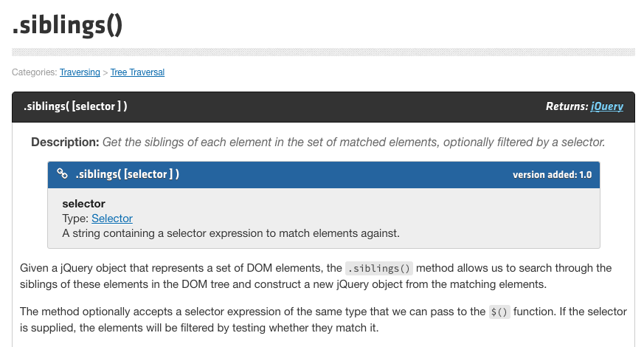The width and height of the screenshot is (644, 347).
Task: Open the Selector type link
Action: (112, 219)
